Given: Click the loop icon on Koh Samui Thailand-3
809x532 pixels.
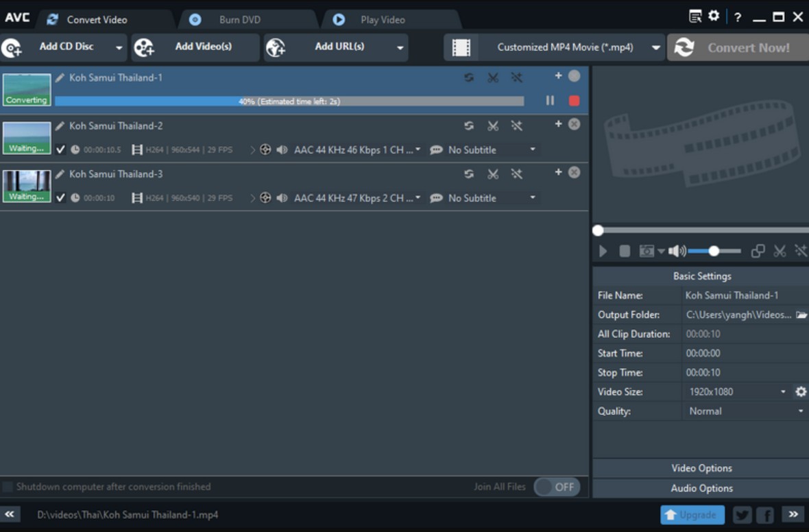Looking at the screenshot, I should [468, 174].
